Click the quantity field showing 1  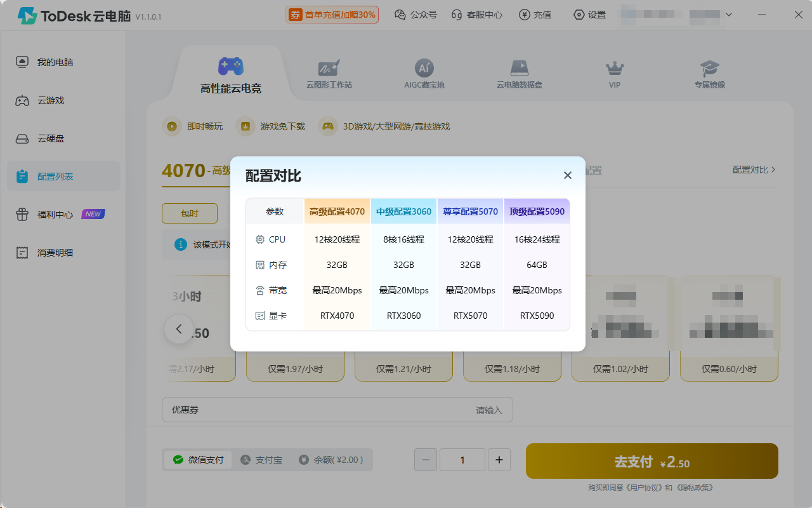(x=462, y=460)
